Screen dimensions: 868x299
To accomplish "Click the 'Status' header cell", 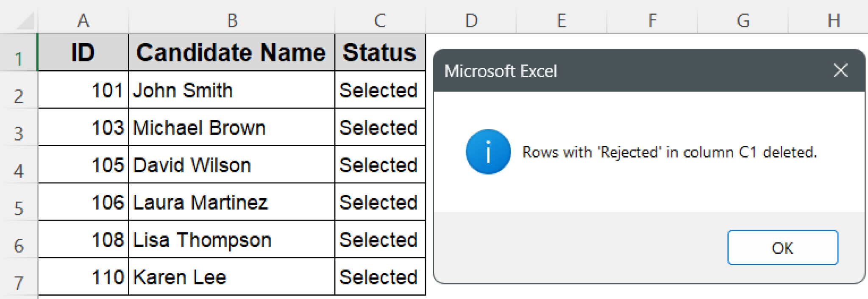I will [x=380, y=53].
